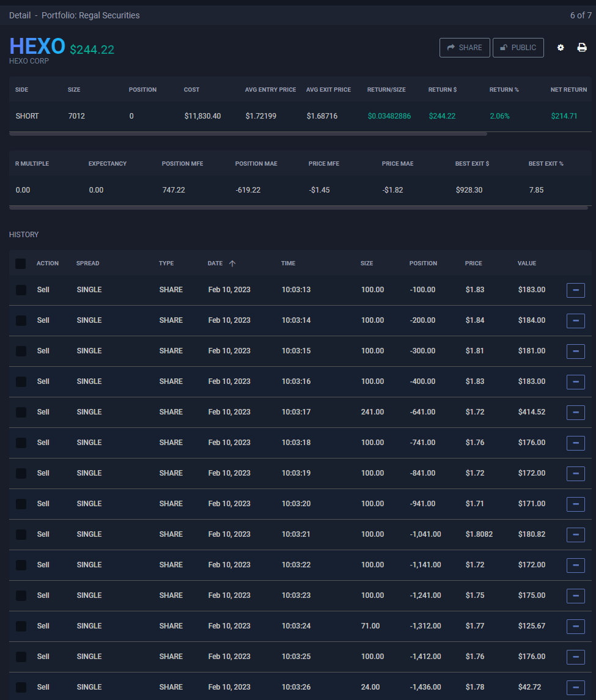
Task: Click the '6 of 7' page indicator
Action: (x=581, y=15)
